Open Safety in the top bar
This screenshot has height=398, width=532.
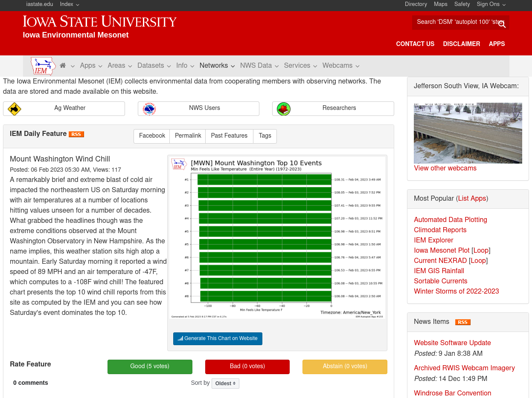pos(462,4)
